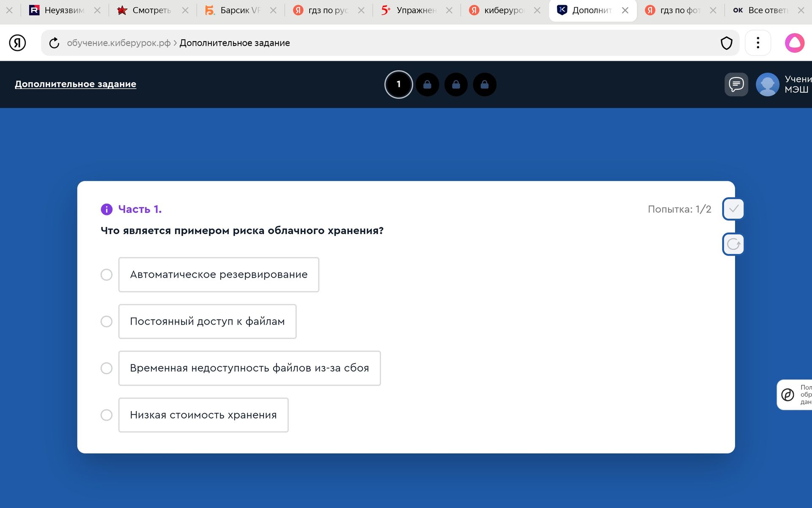The image size is (812, 508).
Task: Click the answer box Низкая стоимость хранения
Action: pyautogui.click(x=203, y=415)
